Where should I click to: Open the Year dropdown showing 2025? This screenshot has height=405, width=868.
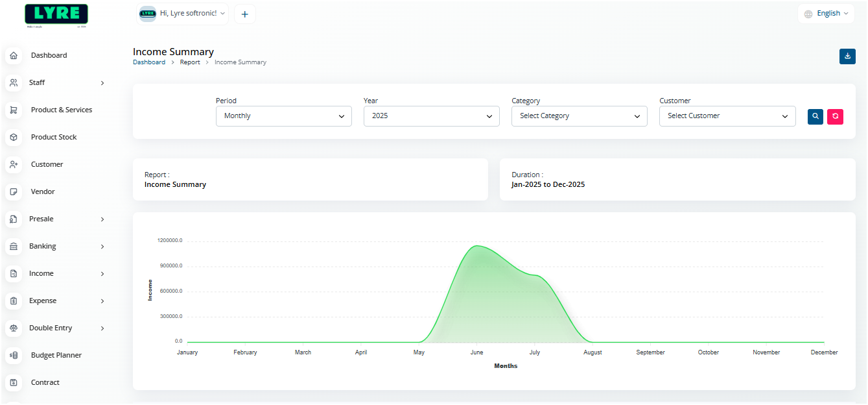(431, 116)
